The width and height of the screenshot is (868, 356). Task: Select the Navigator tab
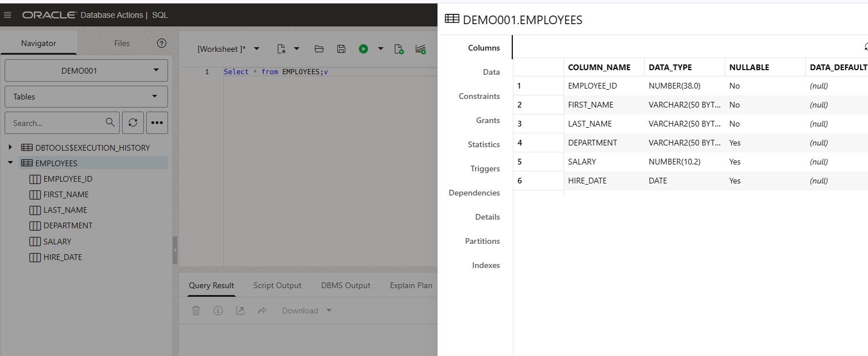click(39, 43)
